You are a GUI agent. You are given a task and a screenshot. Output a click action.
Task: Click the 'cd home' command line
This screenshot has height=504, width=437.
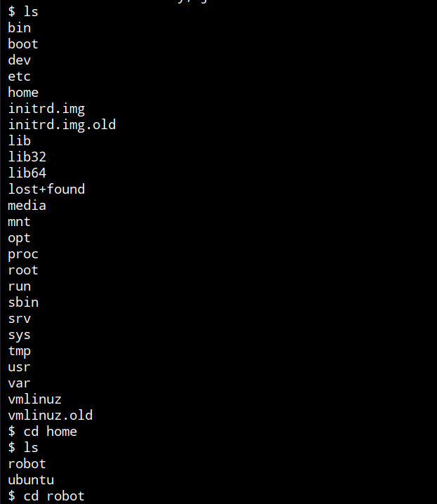coord(42,432)
